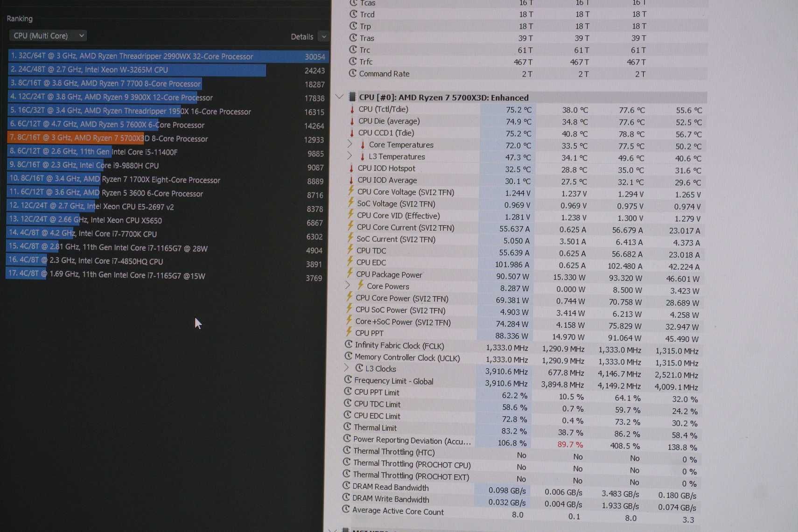Image resolution: width=798 pixels, height=532 pixels.
Task: Select ranking row AMD Ryzen 5 7600X 6-Core
Action: click(x=168, y=125)
